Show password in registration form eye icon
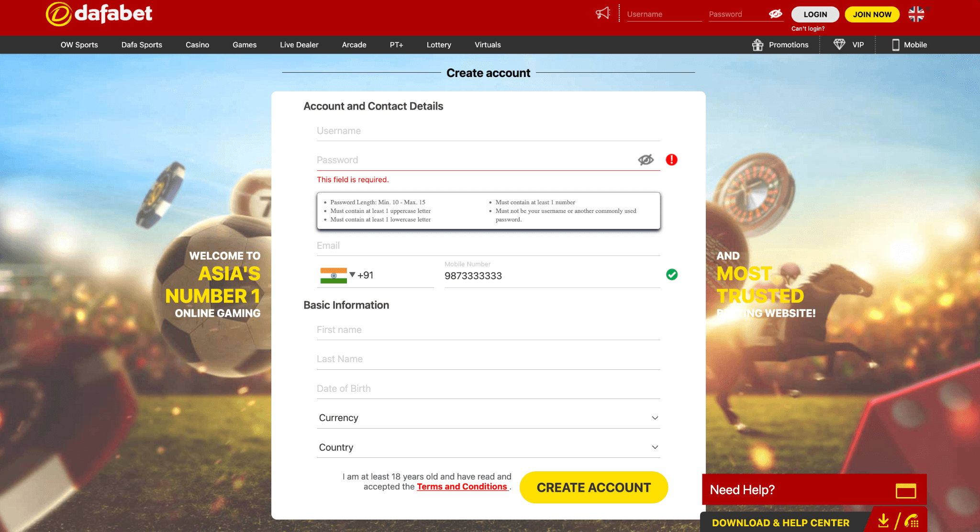 click(x=646, y=160)
